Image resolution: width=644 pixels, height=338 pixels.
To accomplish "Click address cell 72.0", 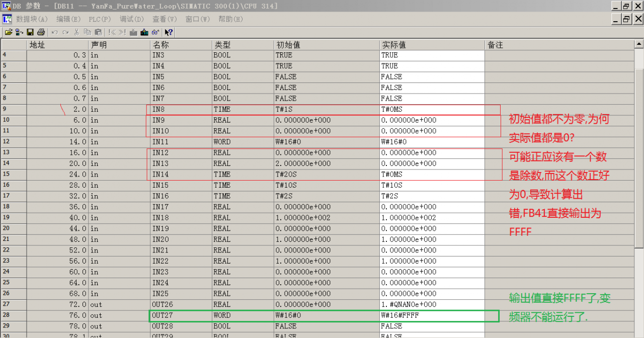I will point(57,304).
